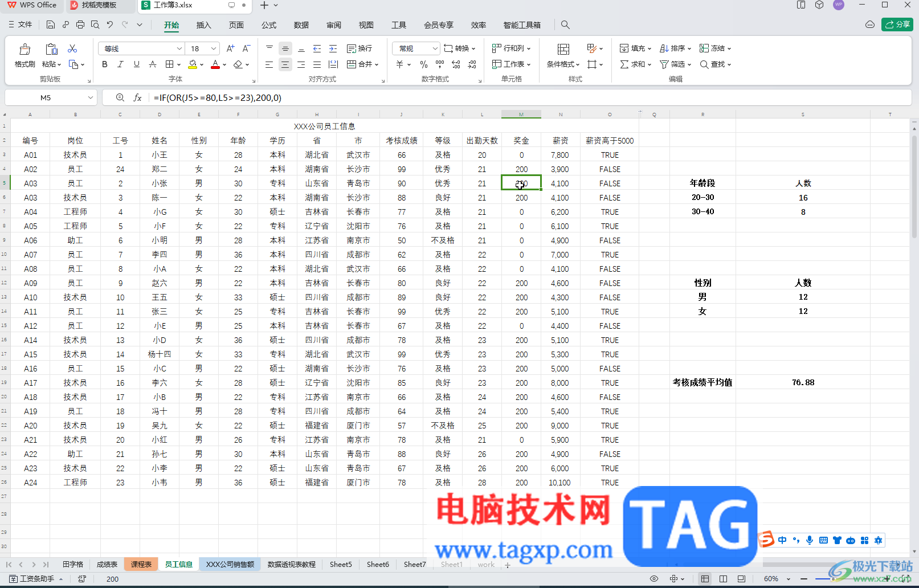Toggle eye protection mode in status bar

click(x=654, y=579)
